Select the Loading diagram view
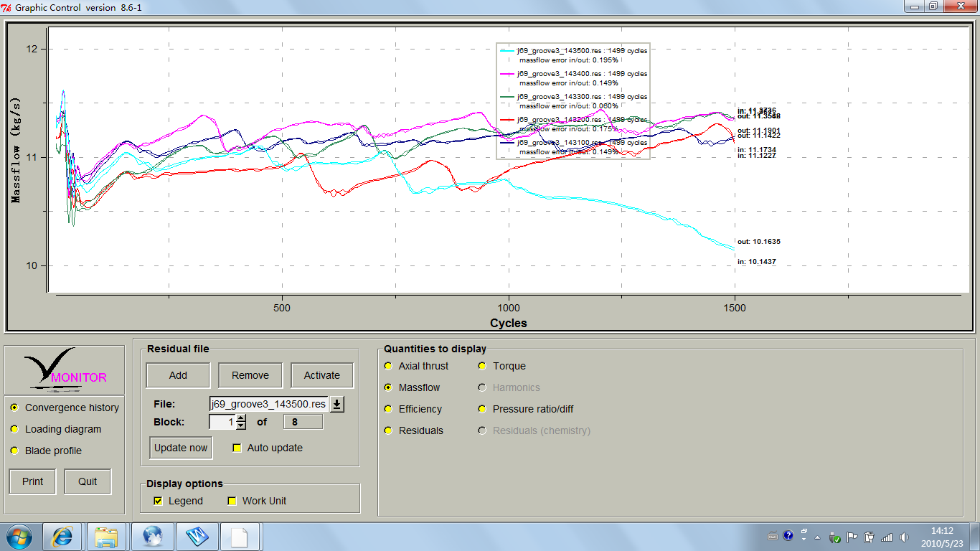 [14, 429]
